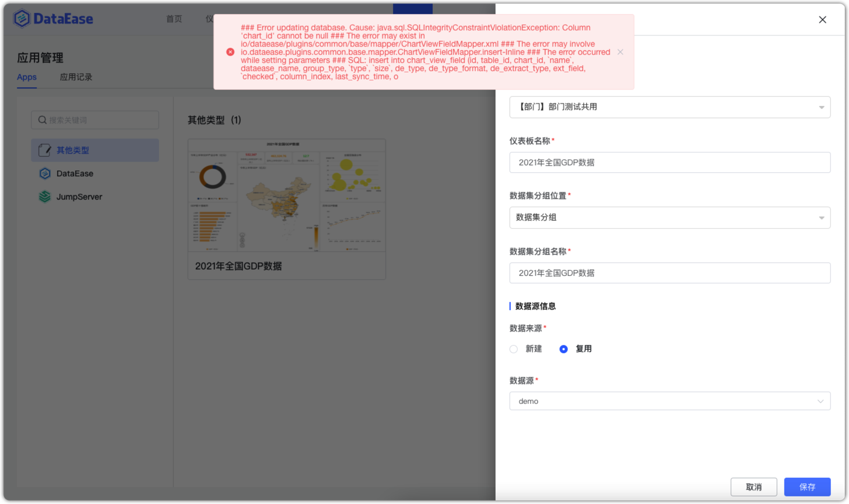Screen dimensions: 849x504
Task: Switch to the 应用记录 tab
Action: (x=76, y=77)
